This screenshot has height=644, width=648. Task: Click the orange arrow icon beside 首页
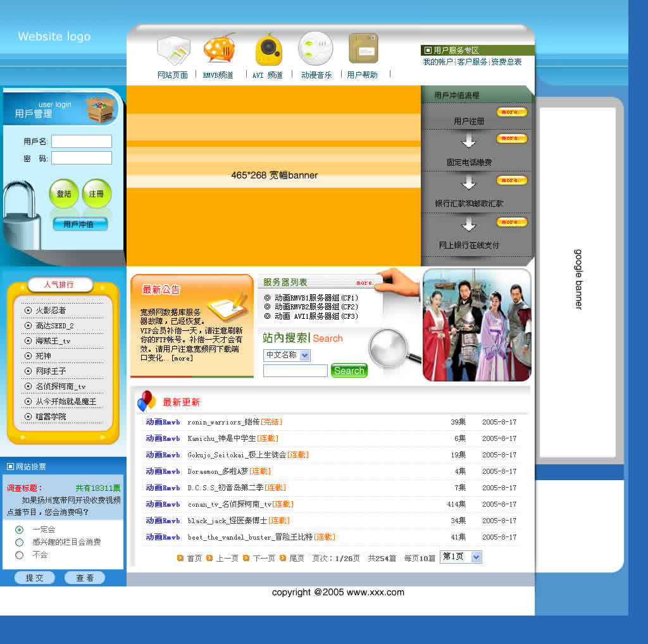pos(180,558)
